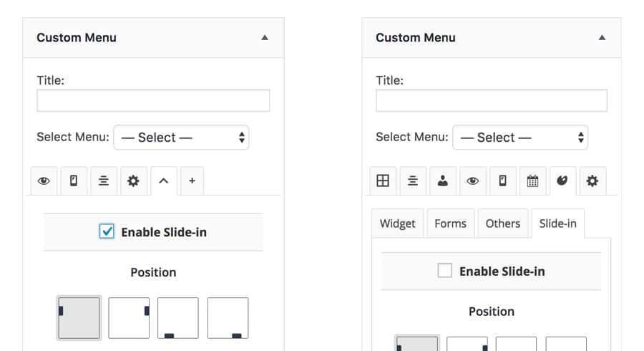Open gear settings tab in left widget
This screenshot has width=644, height=351.
click(133, 181)
